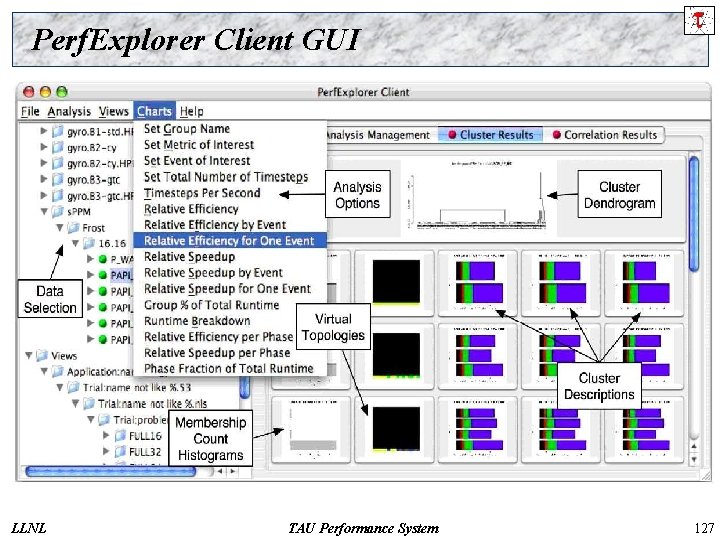Switch to the Correlation Results tab
720x540 pixels.
coord(604,135)
